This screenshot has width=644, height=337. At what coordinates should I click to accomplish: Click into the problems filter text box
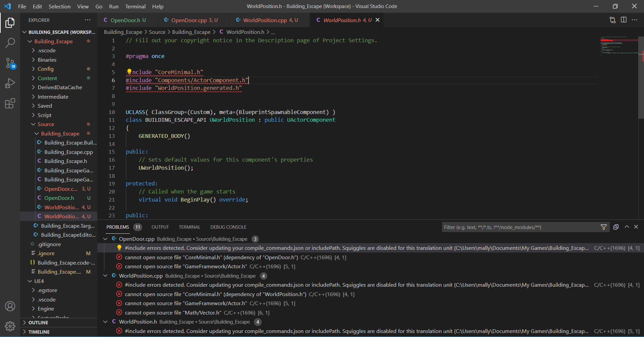[520, 227]
